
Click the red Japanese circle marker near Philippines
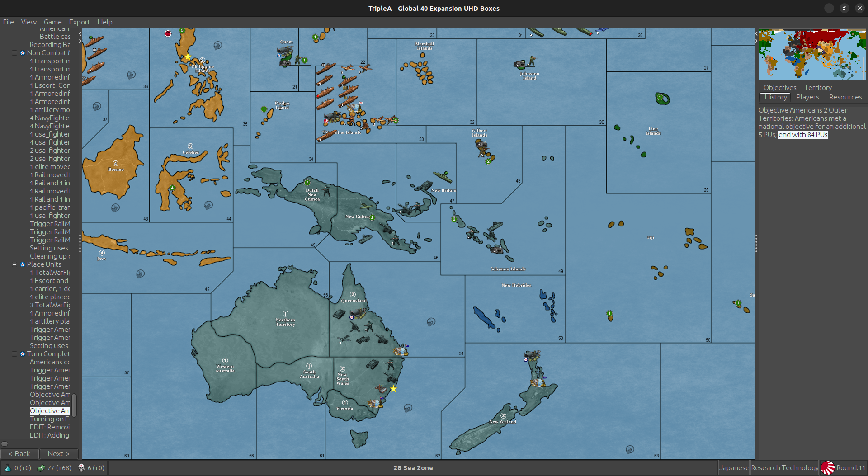tap(168, 33)
